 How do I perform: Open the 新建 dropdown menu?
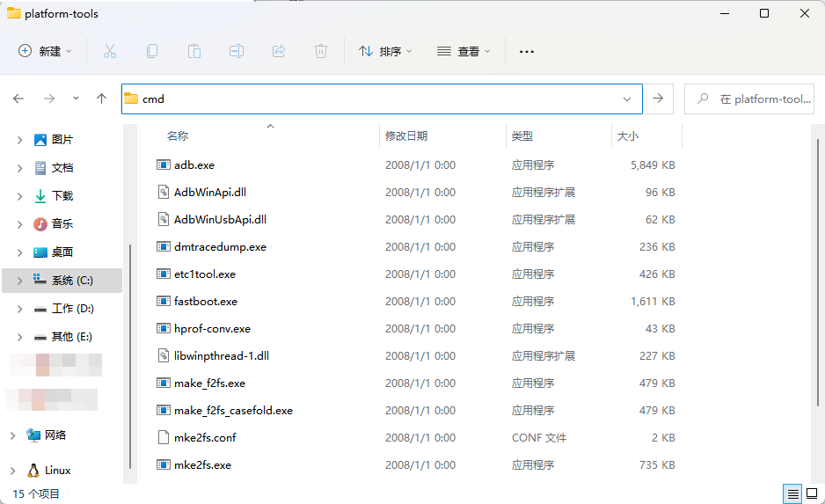46,51
